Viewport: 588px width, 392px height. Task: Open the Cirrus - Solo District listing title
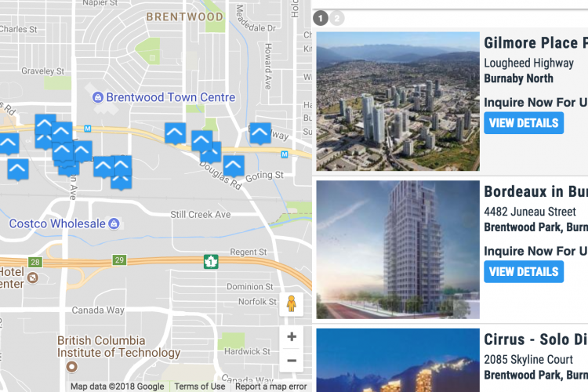(x=535, y=339)
